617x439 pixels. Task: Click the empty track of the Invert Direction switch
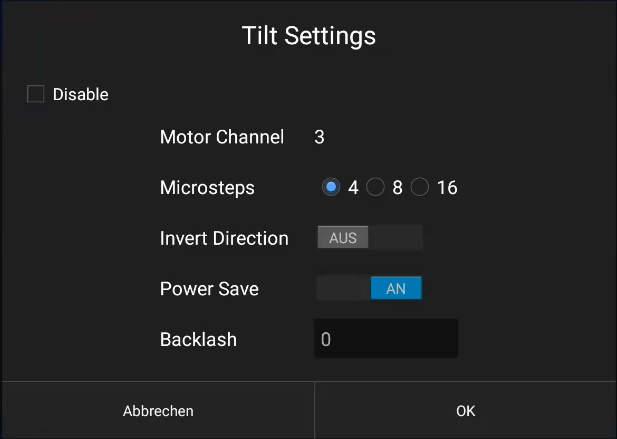pyautogui.click(x=395, y=238)
